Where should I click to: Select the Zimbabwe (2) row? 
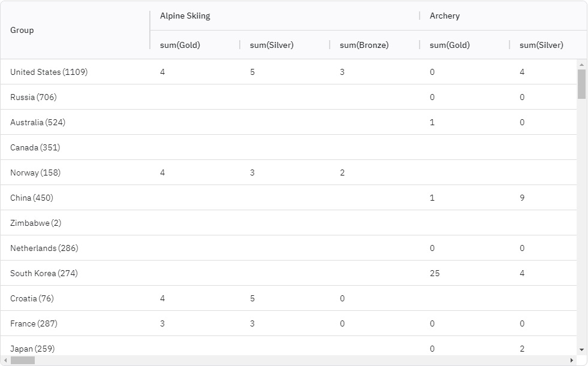(288, 223)
